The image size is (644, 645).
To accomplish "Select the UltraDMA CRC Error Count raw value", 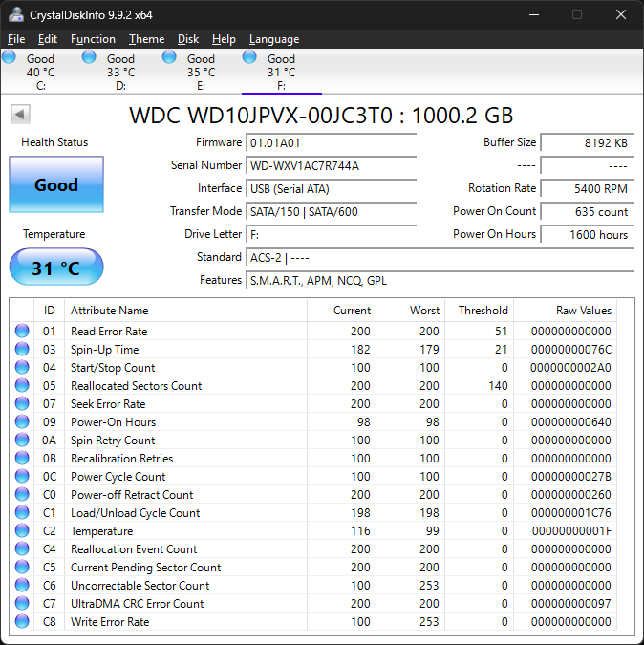I will click(571, 604).
